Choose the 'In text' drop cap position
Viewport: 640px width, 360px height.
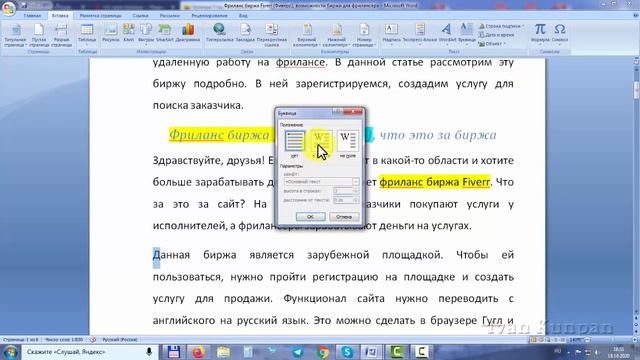tap(321, 144)
